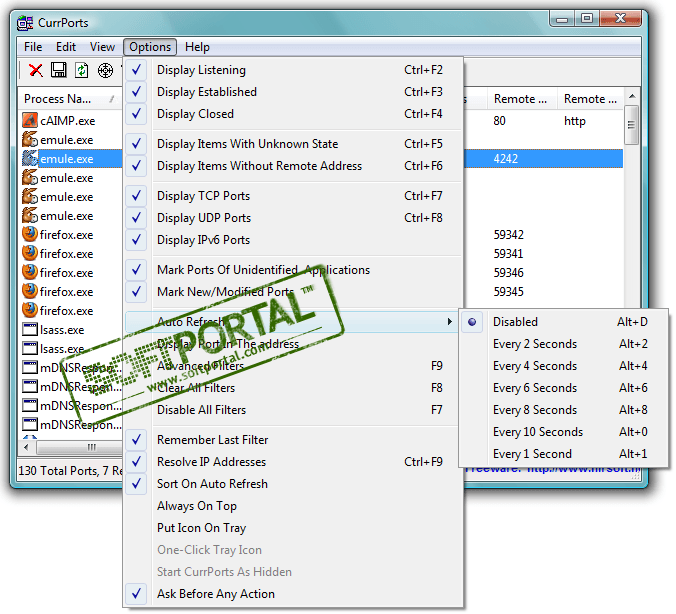Minimize the CurrPorts window

point(562,19)
